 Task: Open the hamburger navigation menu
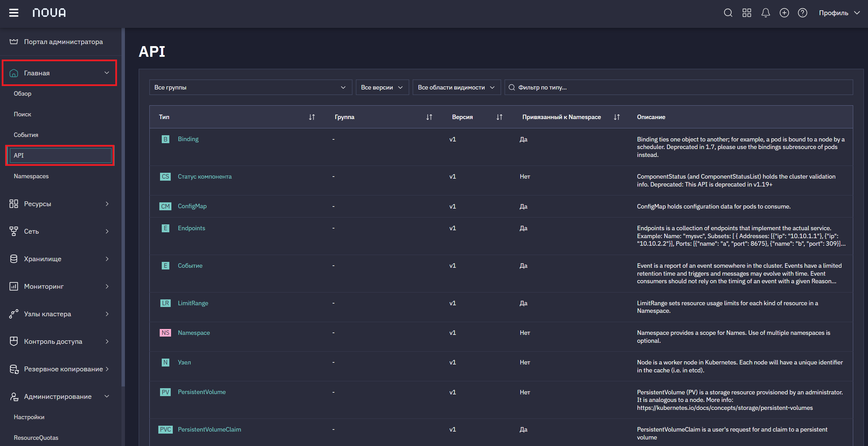click(14, 13)
